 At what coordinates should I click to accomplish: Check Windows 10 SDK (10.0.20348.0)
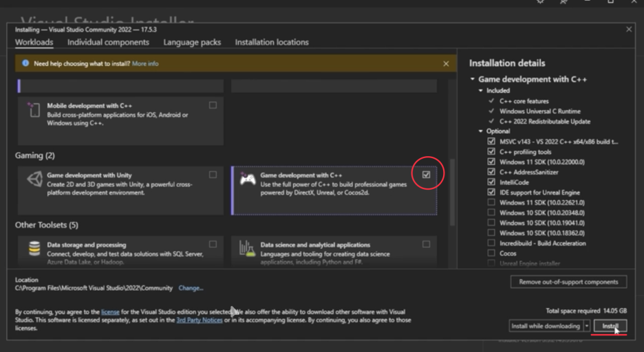pyautogui.click(x=491, y=212)
